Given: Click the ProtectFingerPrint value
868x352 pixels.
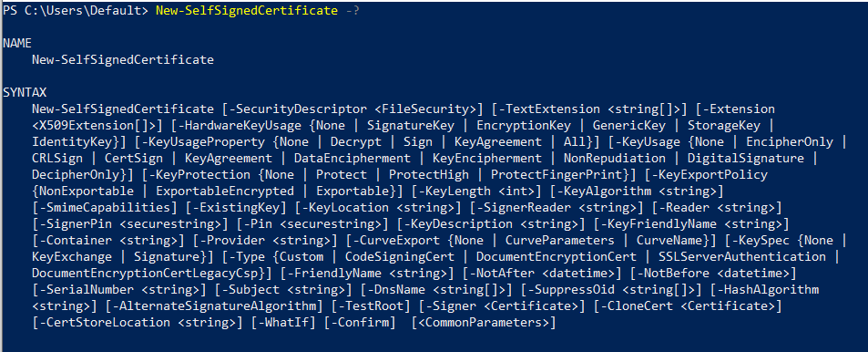Looking at the screenshot, I should pos(559,174).
